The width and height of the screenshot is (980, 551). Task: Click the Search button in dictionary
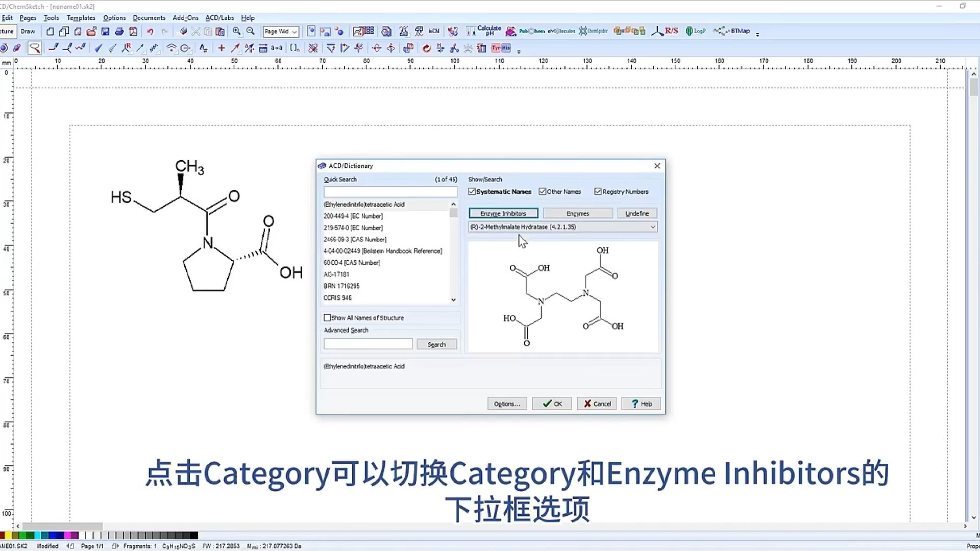click(x=436, y=344)
